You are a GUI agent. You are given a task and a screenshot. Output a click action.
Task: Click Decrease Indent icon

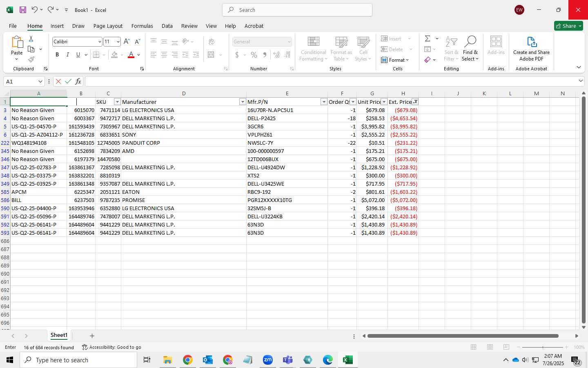(x=185, y=55)
